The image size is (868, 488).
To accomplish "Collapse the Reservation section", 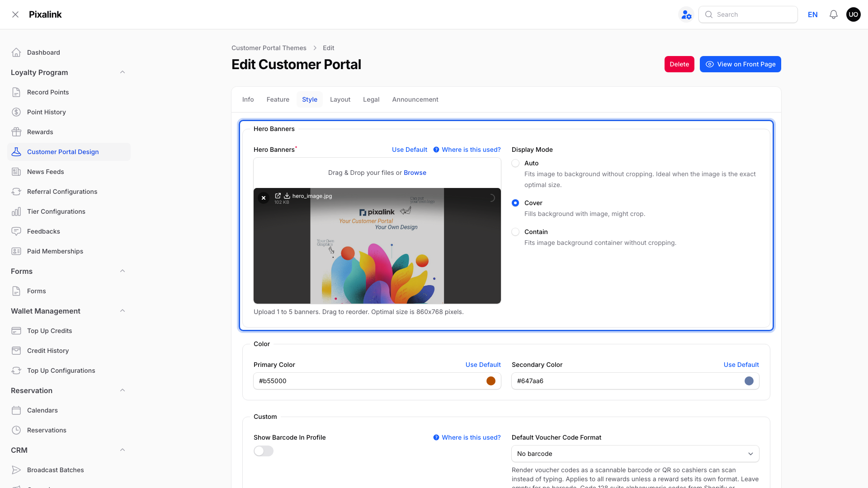I will (123, 390).
